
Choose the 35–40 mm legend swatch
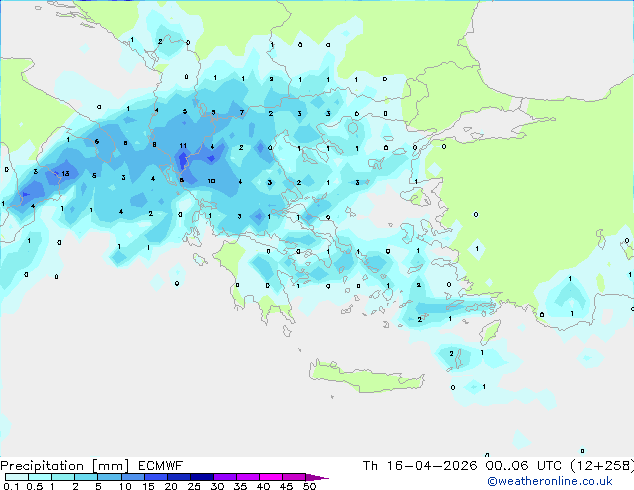[247, 477]
